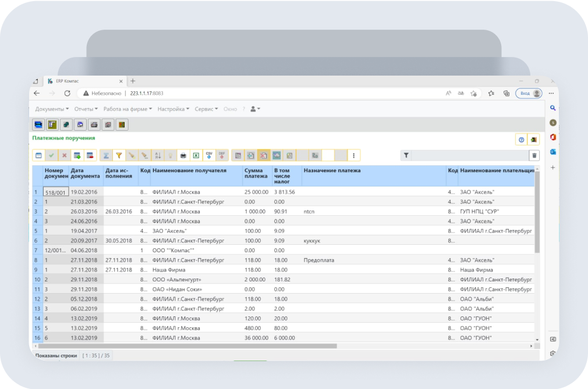Open the Работа на фирме menu

click(x=127, y=109)
